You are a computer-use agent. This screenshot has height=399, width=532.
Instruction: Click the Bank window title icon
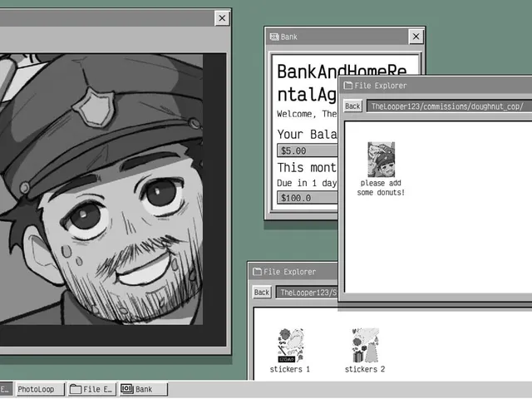click(274, 37)
